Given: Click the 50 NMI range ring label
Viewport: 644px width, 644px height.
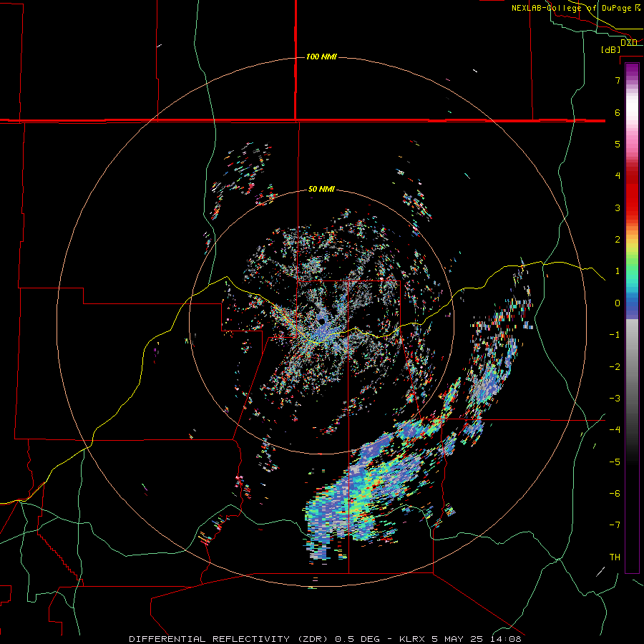Looking at the screenshot, I should pos(321,189).
